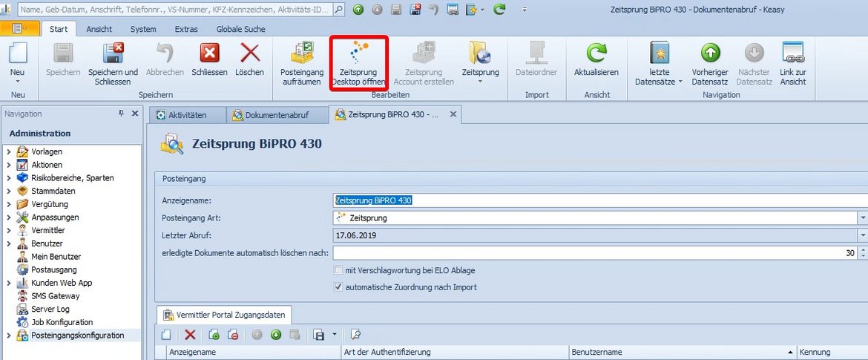Screen dimensions: 868x360
Task: Open save dropdown arrow in Zugangsdaten toolbar
Action: point(334,334)
